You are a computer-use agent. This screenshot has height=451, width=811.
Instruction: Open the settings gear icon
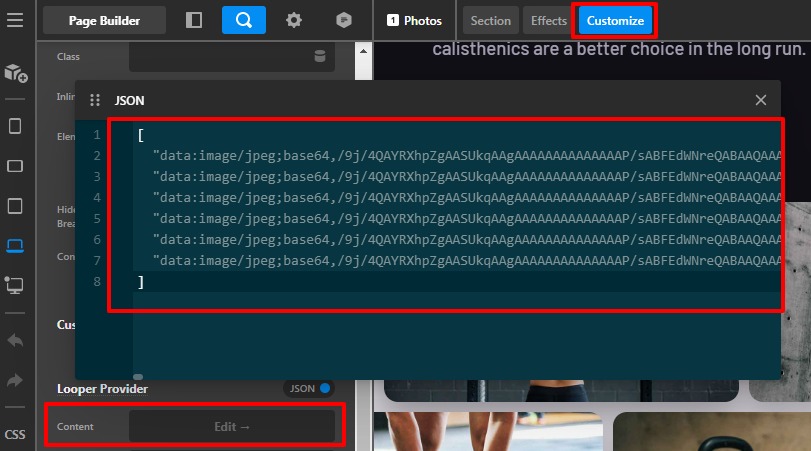[x=293, y=20]
